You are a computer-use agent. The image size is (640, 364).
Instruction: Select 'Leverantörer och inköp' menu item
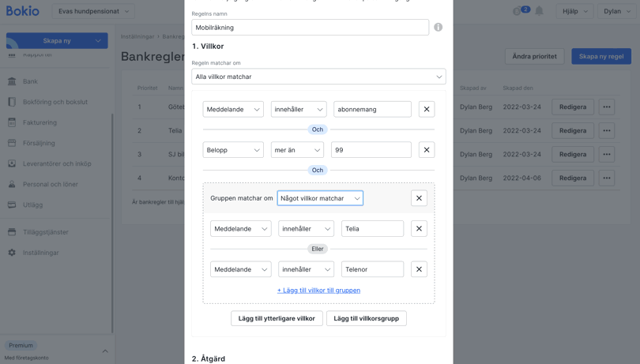pyautogui.click(x=57, y=163)
